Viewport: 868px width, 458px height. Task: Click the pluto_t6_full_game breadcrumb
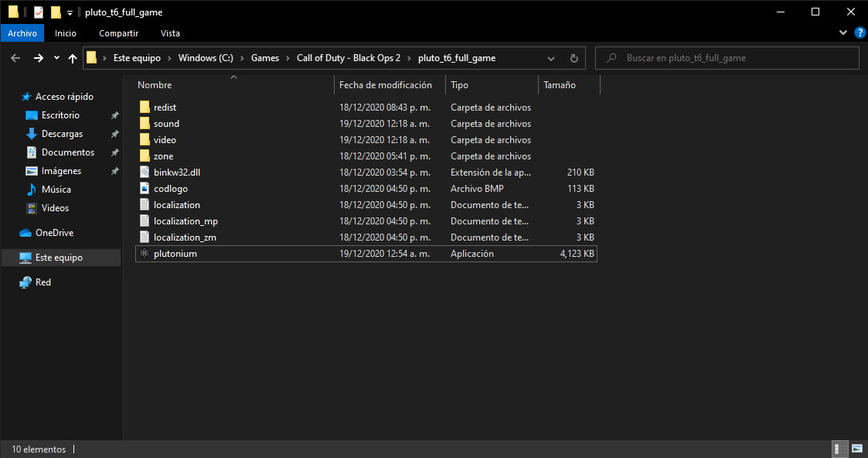pos(457,58)
